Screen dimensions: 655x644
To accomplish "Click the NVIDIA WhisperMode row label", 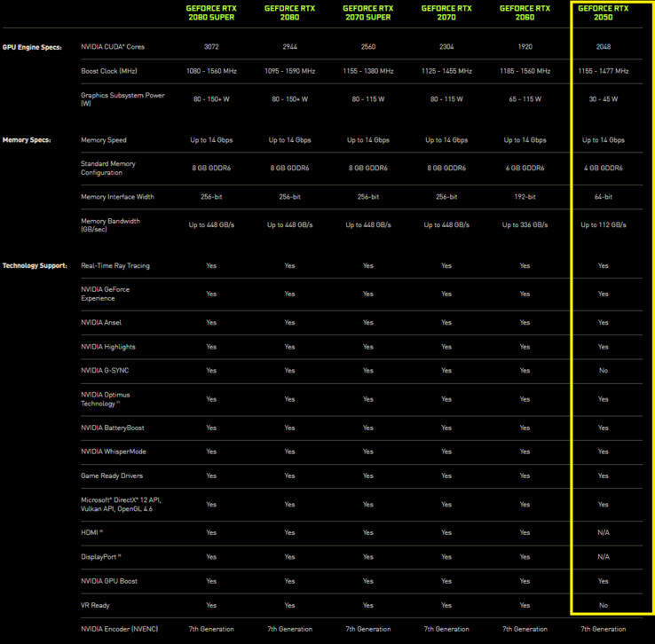I will 114,452.
